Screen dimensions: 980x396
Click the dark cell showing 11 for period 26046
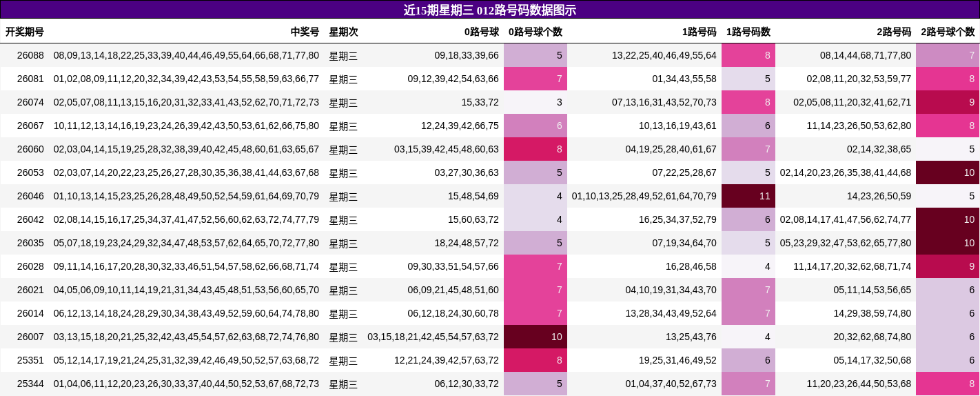(748, 196)
